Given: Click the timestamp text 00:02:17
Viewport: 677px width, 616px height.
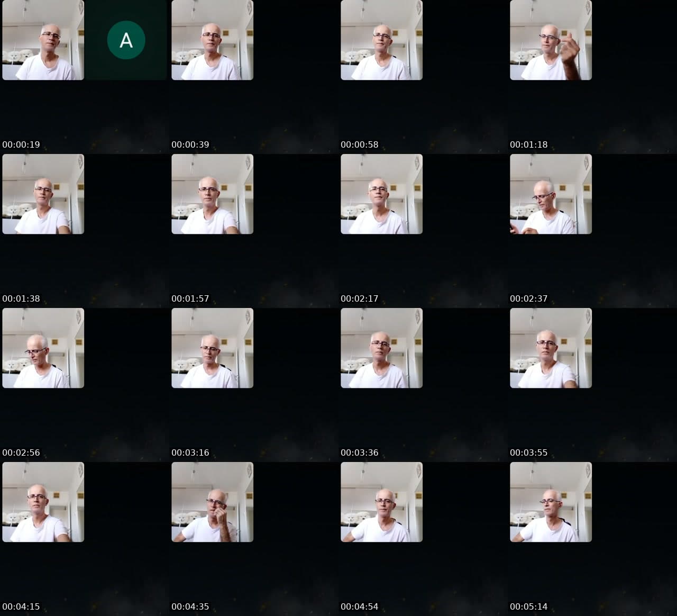Looking at the screenshot, I should pos(360,298).
